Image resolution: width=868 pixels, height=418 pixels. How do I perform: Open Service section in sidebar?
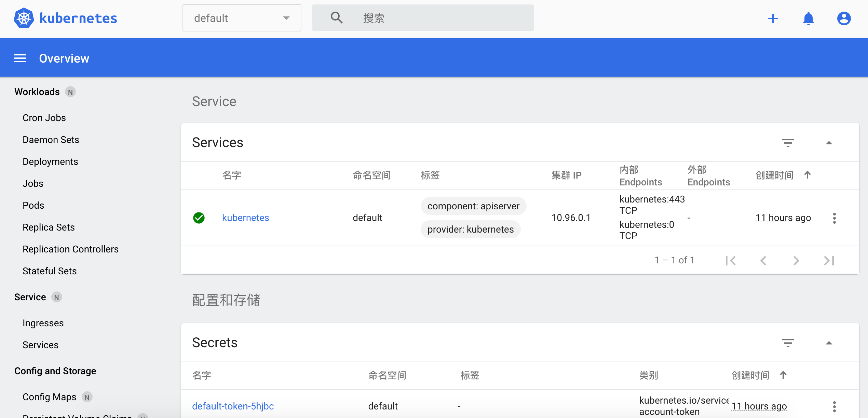(30, 297)
